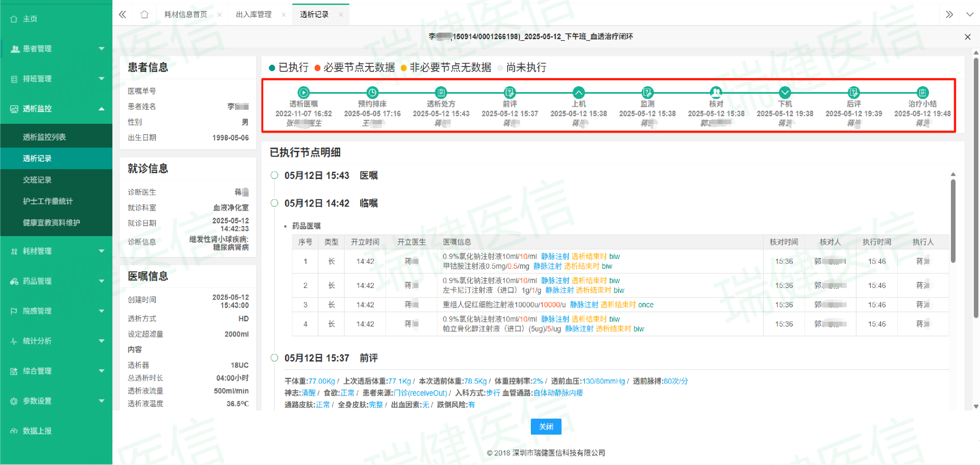Open the 门诊(receiveOut) link

click(x=420, y=393)
